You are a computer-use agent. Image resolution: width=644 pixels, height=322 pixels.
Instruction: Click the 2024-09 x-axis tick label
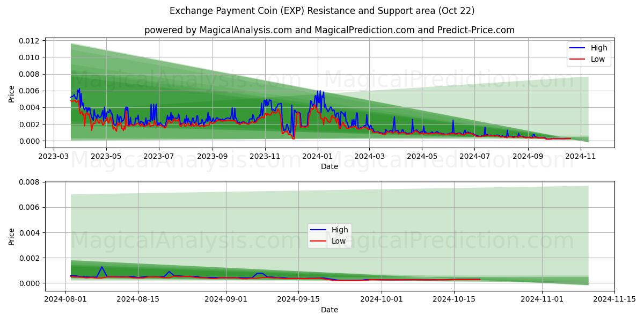pos(528,156)
